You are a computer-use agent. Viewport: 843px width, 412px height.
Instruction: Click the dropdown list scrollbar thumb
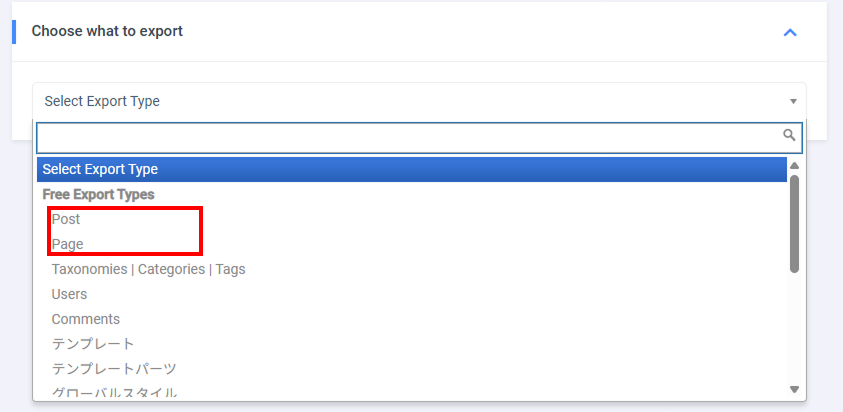point(794,222)
